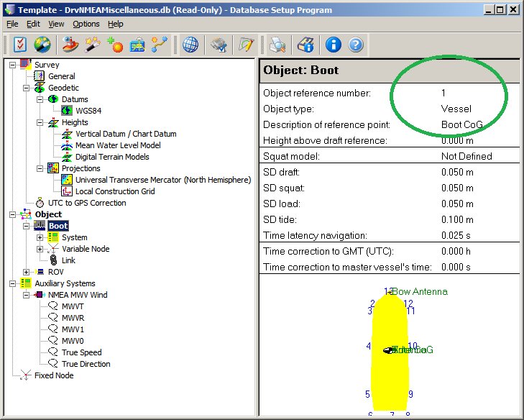Click the wireframe globe toolbar icon

point(190,45)
